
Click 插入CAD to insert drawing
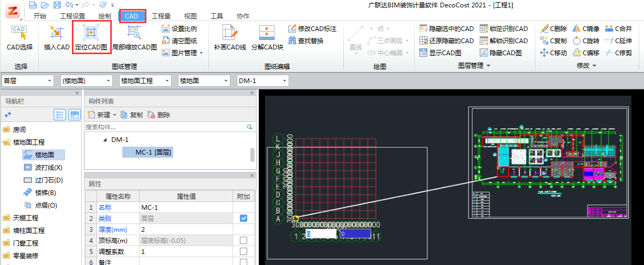[57, 38]
